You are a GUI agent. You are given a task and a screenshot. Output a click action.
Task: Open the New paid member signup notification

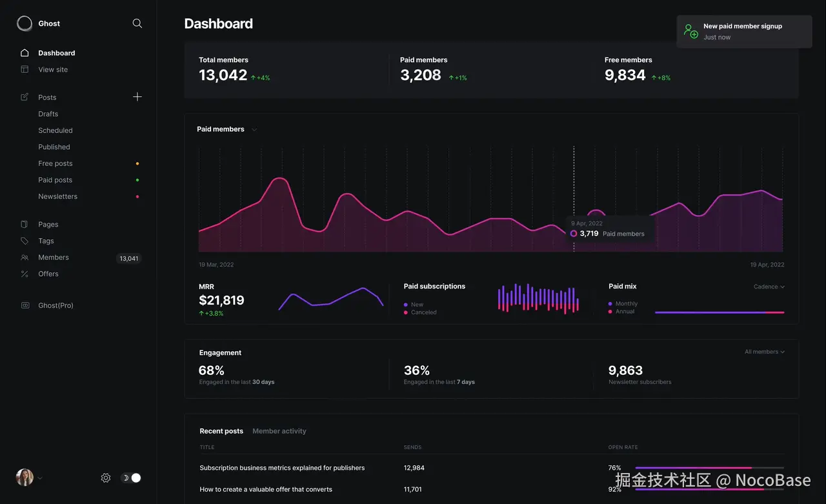[x=744, y=32]
